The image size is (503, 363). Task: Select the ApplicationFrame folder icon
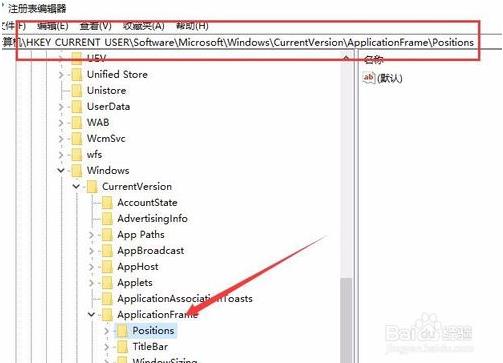107,315
